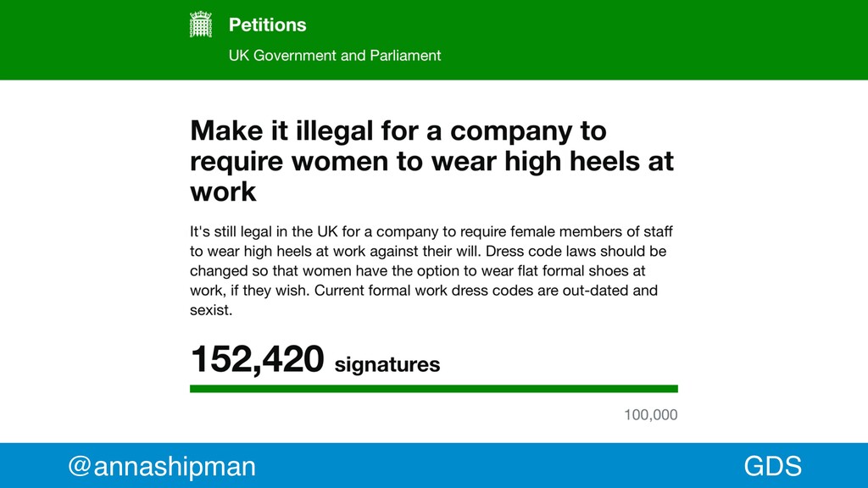Click 'require women to wear high heels' title line
The height and width of the screenshot is (488, 868).
tap(431, 162)
